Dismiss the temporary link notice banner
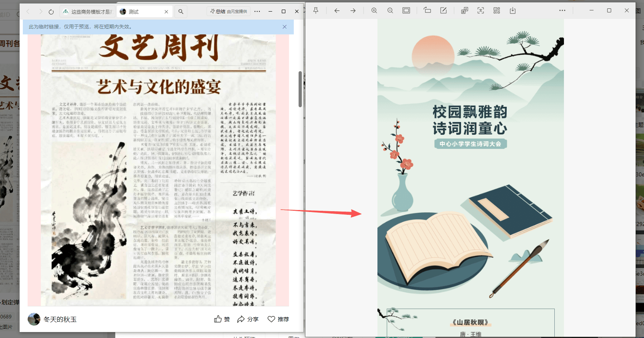This screenshot has width=644, height=338. click(285, 27)
